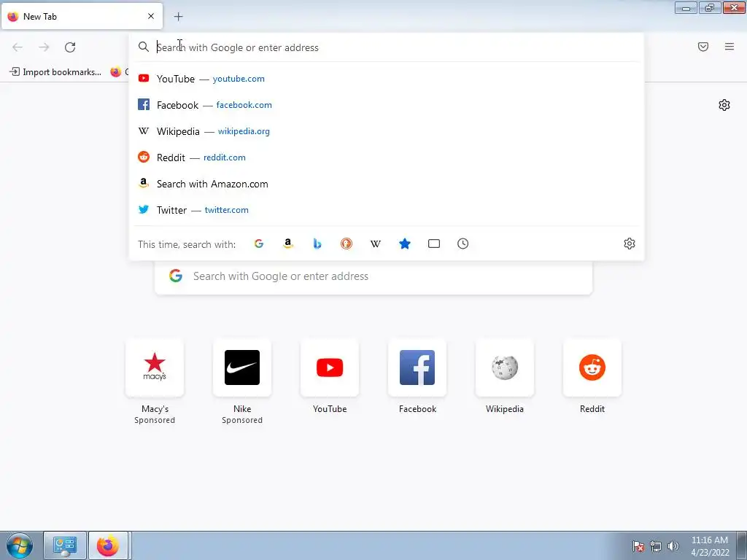Search bookmarks with the star icon

pos(404,244)
